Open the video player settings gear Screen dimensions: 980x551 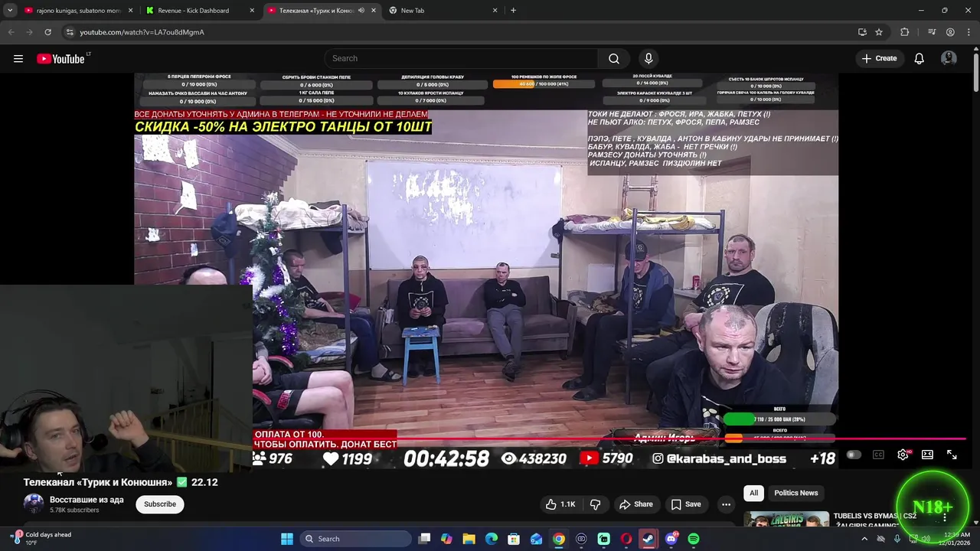[903, 455]
